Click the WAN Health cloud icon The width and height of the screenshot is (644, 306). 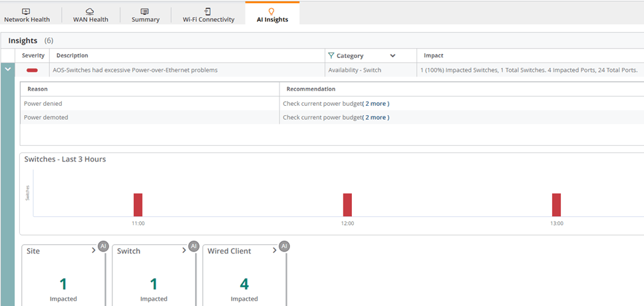pyautogui.click(x=90, y=11)
